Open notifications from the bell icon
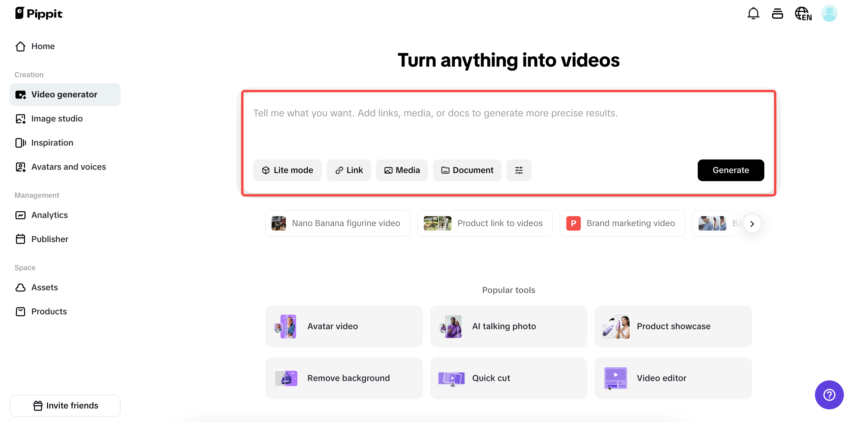Image resolution: width=868 pixels, height=422 pixels. point(753,14)
